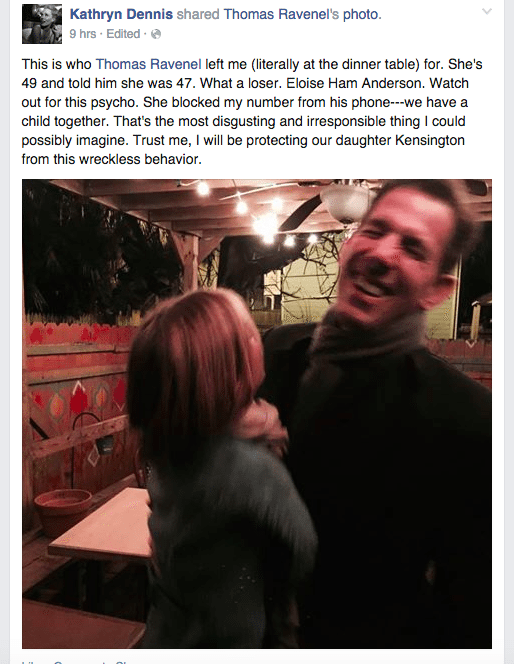Open the post options dropdown chevron
Screen dimensions: 514x664
487,11
